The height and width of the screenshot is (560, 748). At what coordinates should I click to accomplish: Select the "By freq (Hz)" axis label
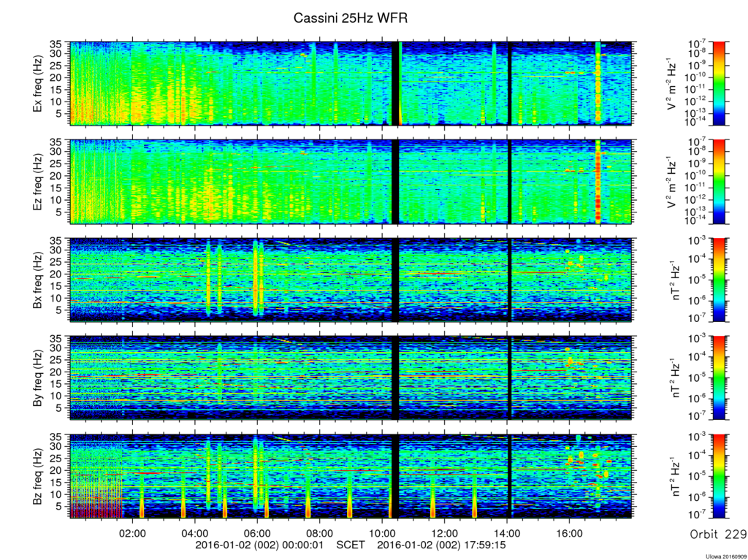tap(38, 378)
